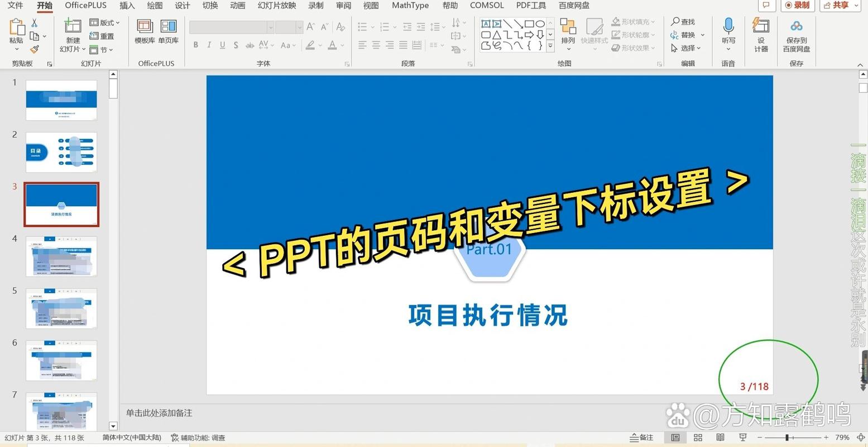Image resolution: width=868 pixels, height=447 pixels.
Task: Toggle Bold formatting
Action: tap(196, 45)
